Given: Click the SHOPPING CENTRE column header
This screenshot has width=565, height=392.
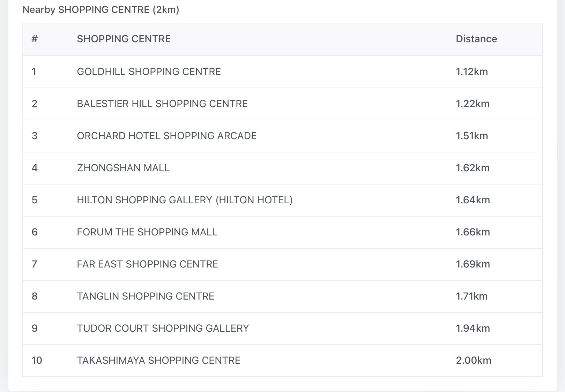Looking at the screenshot, I should pyautogui.click(x=124, y=39).
